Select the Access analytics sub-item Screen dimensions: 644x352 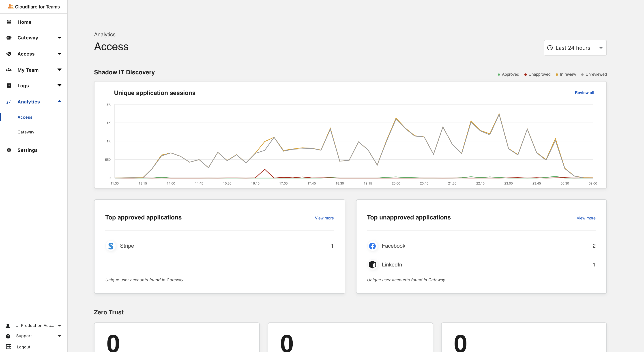tap(25, 117)
